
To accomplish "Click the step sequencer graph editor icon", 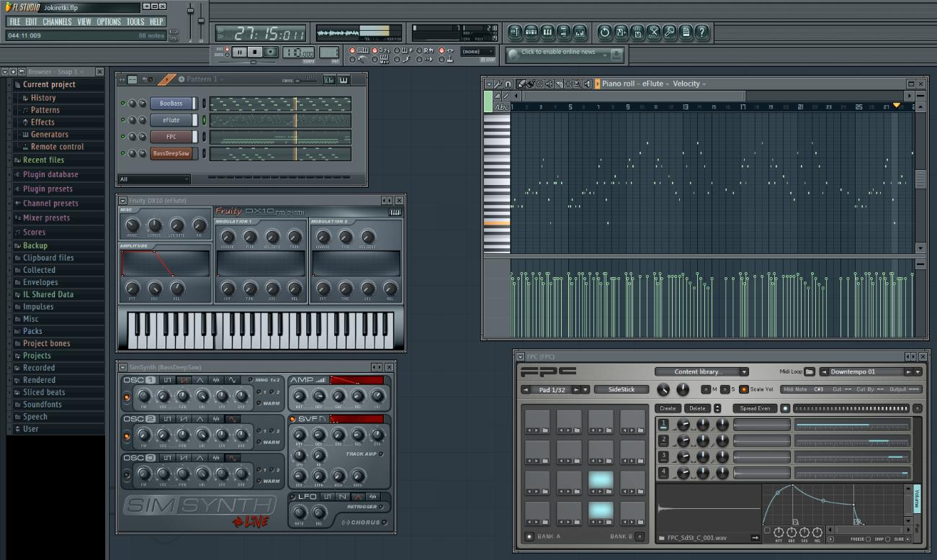I will (329, 80).
